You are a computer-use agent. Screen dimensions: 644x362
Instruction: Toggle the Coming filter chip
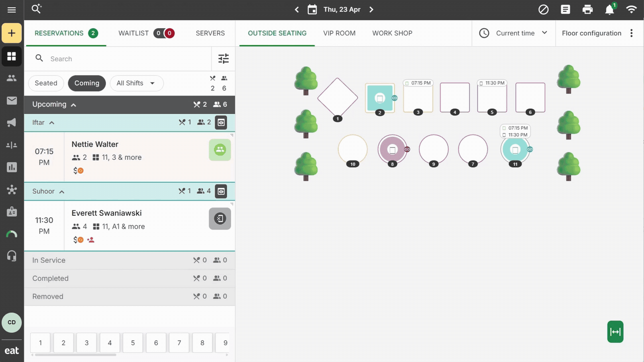coord(87,83)
